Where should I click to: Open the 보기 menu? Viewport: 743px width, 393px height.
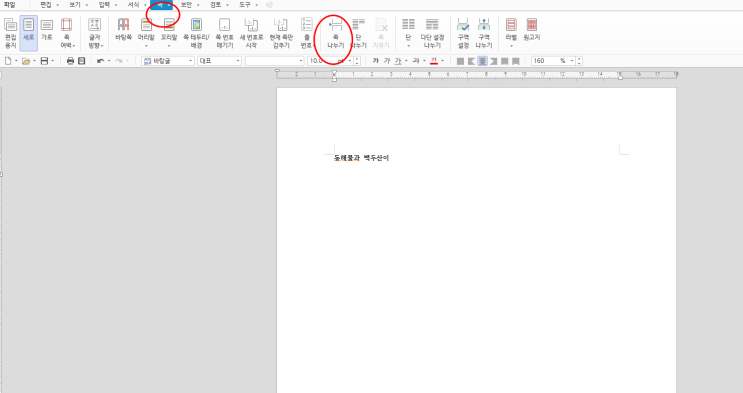coord(75,5)
